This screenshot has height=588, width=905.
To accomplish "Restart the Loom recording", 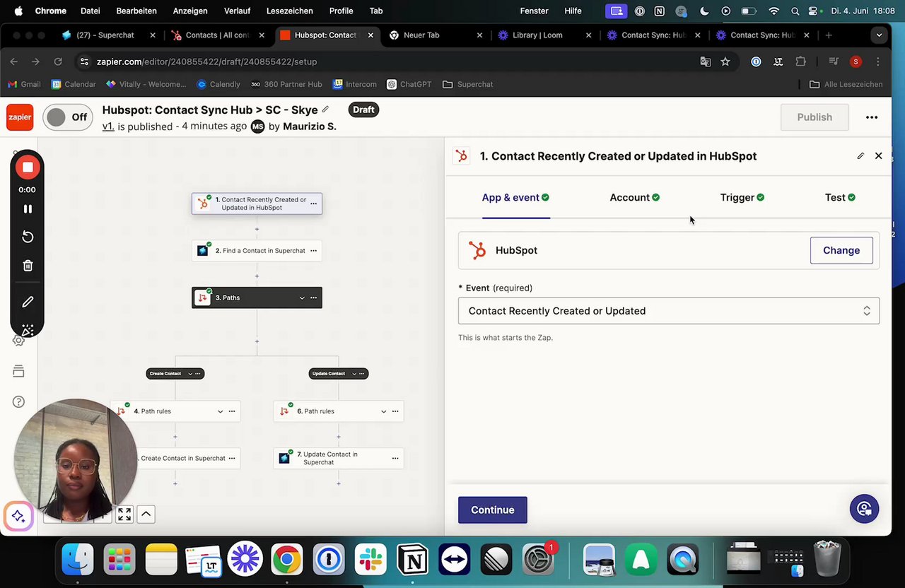I will click(28, 237).
